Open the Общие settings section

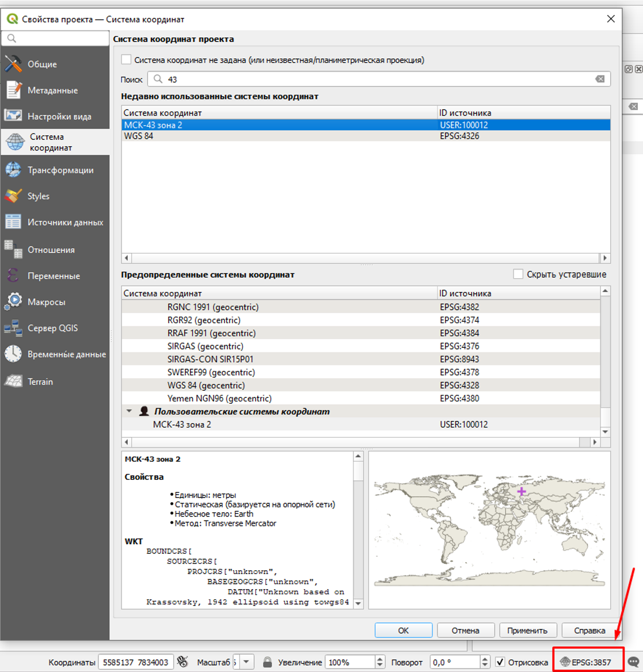point(42,64)
